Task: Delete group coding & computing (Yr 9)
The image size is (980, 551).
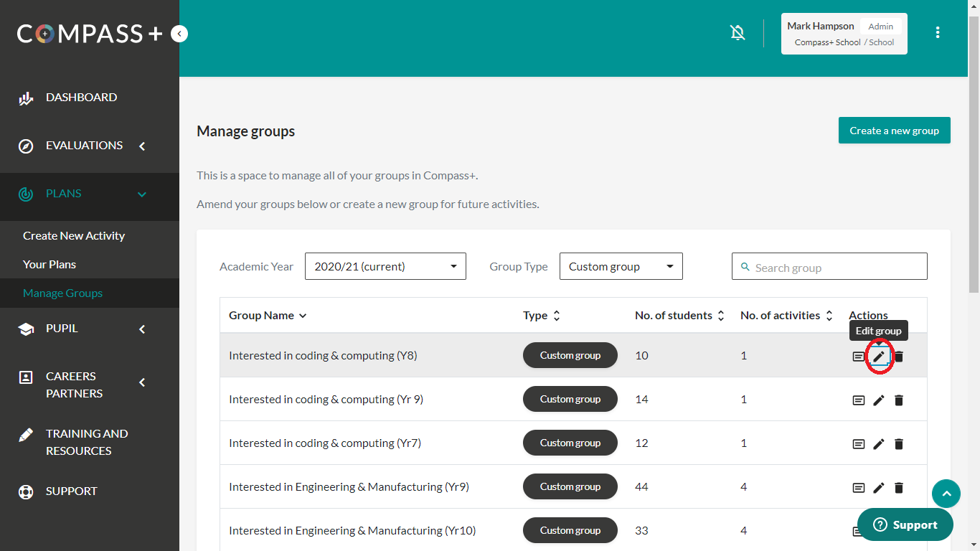Action: tap(899, 400)
